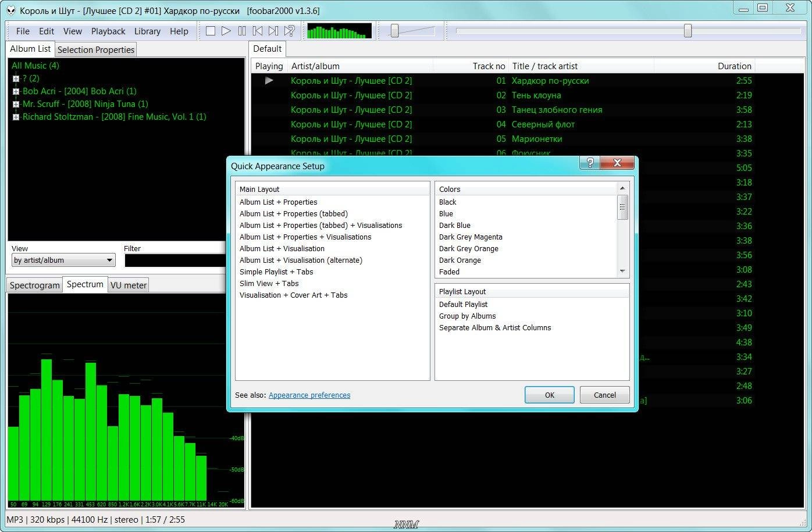
Task: Open the Playback menu
Action: click(108, 31)
